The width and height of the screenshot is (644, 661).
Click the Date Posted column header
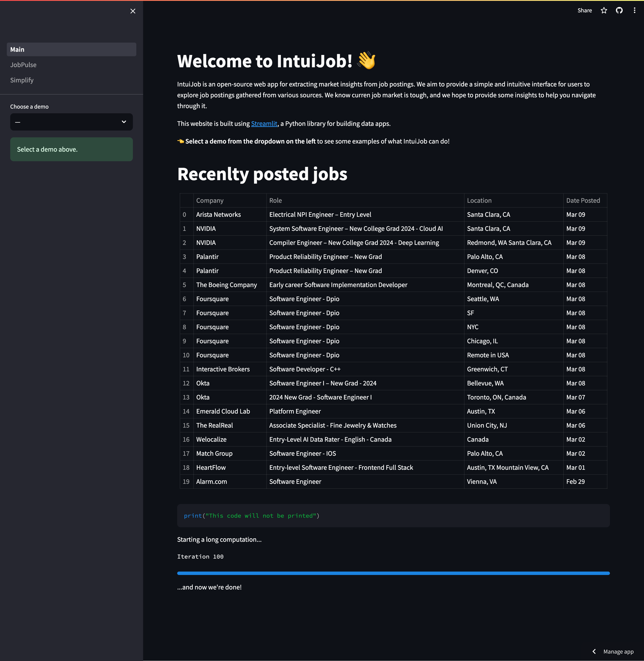coord(583,201)
